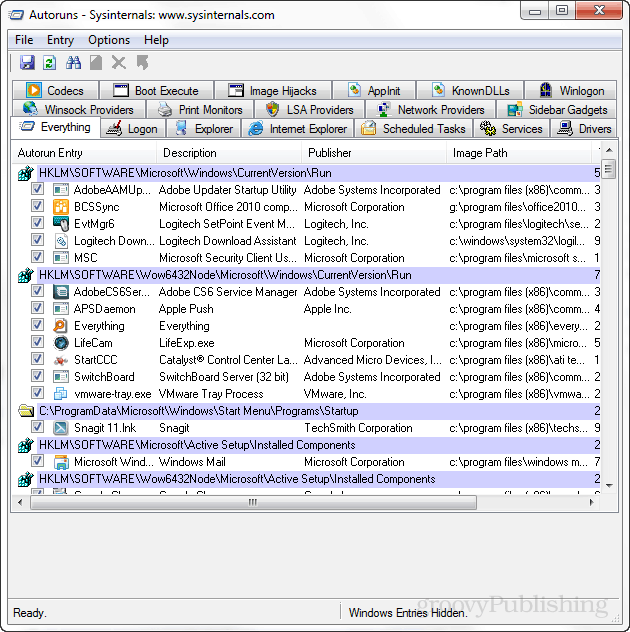
Task: Disable the EvtMgr6 autorun checkbox
Action: [x=37, y=223]
